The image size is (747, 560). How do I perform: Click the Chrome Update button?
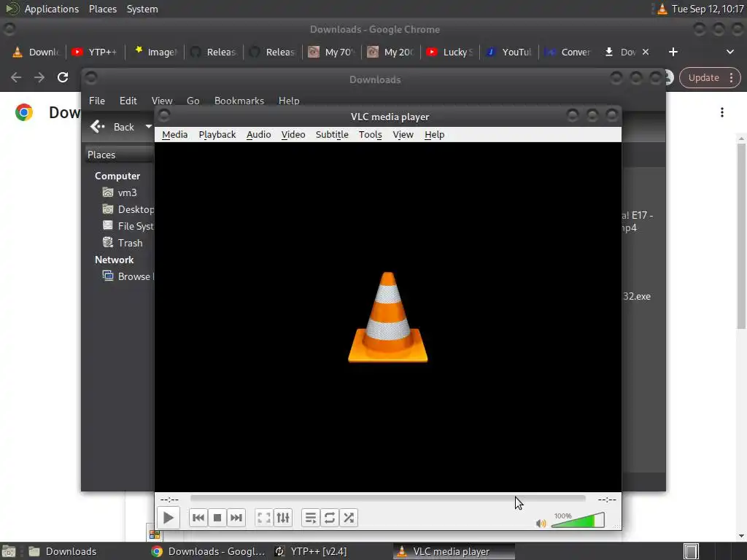(710, 77)
